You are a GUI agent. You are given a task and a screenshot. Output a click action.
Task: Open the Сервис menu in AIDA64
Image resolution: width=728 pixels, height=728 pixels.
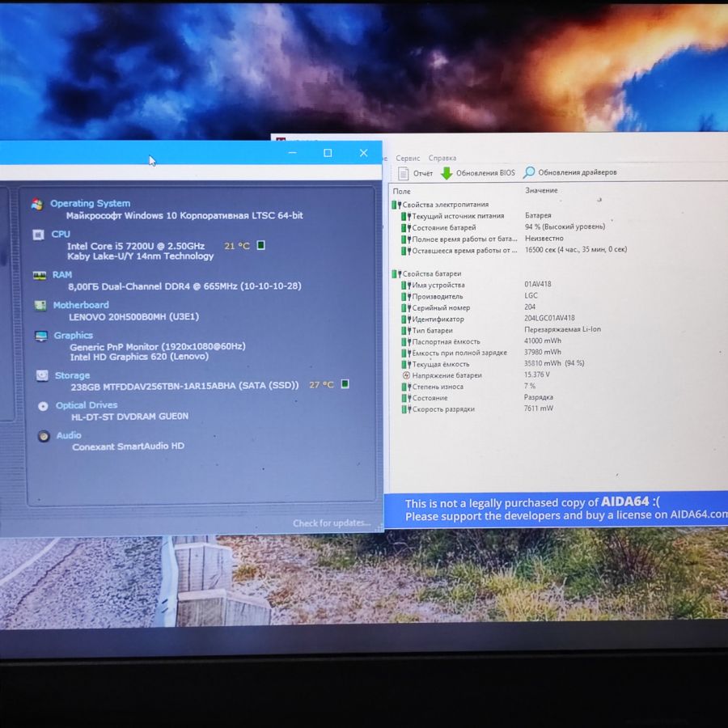pyautogui.click(x=408, y=159)
